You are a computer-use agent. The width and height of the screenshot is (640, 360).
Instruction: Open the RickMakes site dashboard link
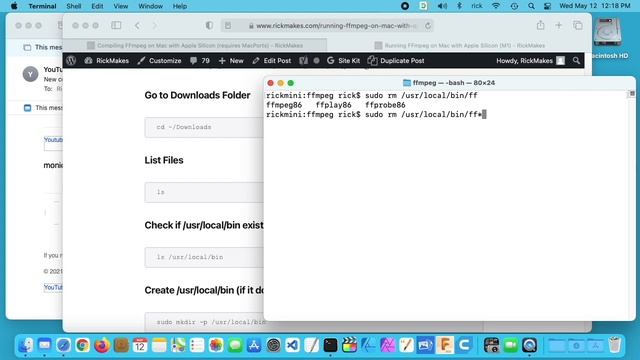(x=107, y=60)
